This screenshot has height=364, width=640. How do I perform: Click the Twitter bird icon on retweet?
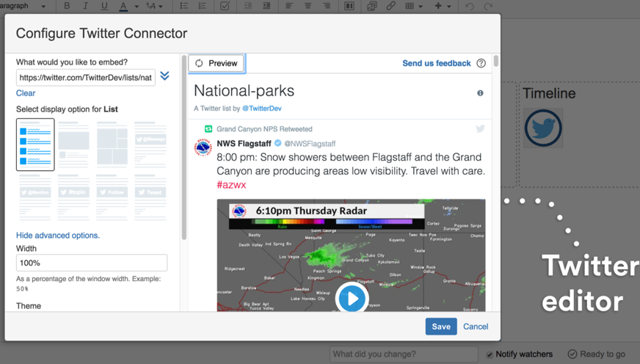480,129
